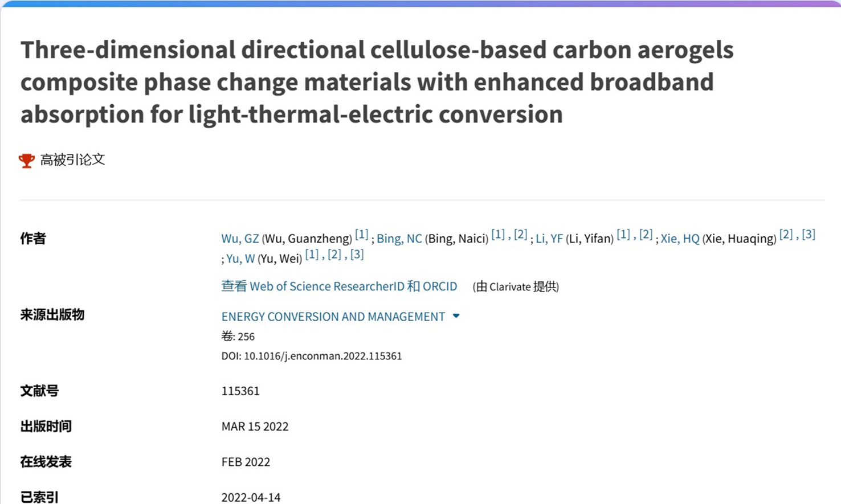Open affiliation [3] after Xie, Huaqing
The width and height of the screenshot is (841, 504).
(x=809, y=234)
